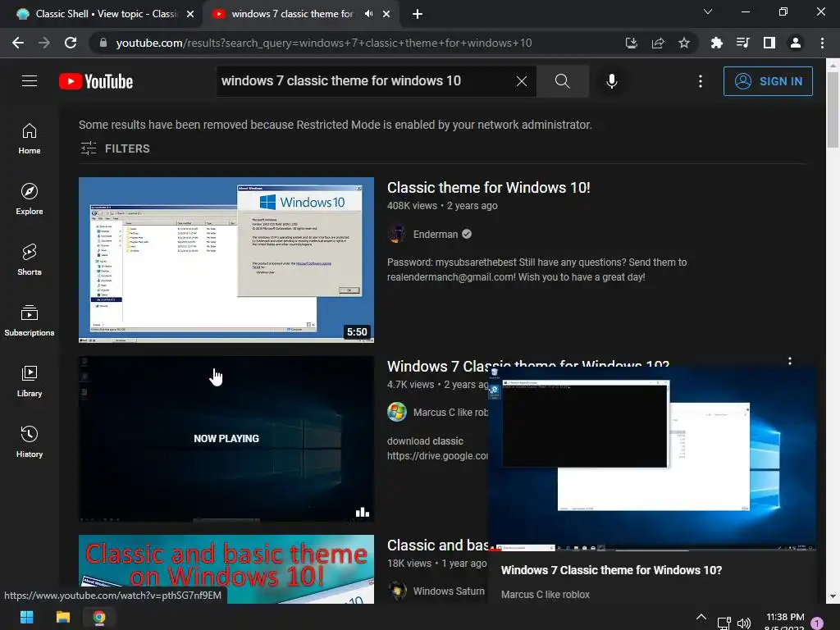Image resolution: width=840 pixels, height=630 pixels.
Task: Open History in the sidebar
Action: click(30, 442)
